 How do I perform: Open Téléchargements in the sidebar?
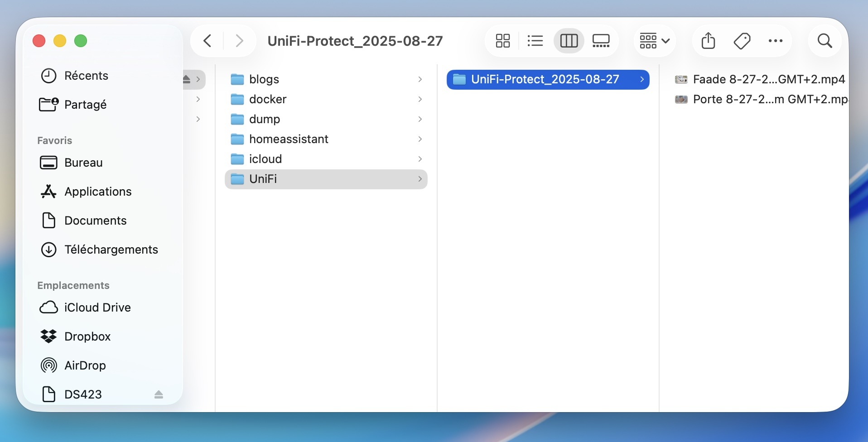103,250
